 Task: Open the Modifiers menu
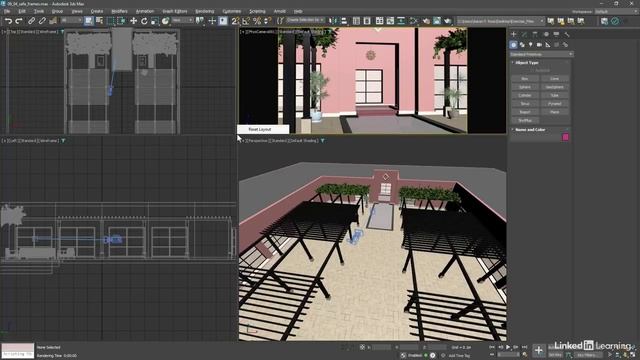click(x=119, y=11)
